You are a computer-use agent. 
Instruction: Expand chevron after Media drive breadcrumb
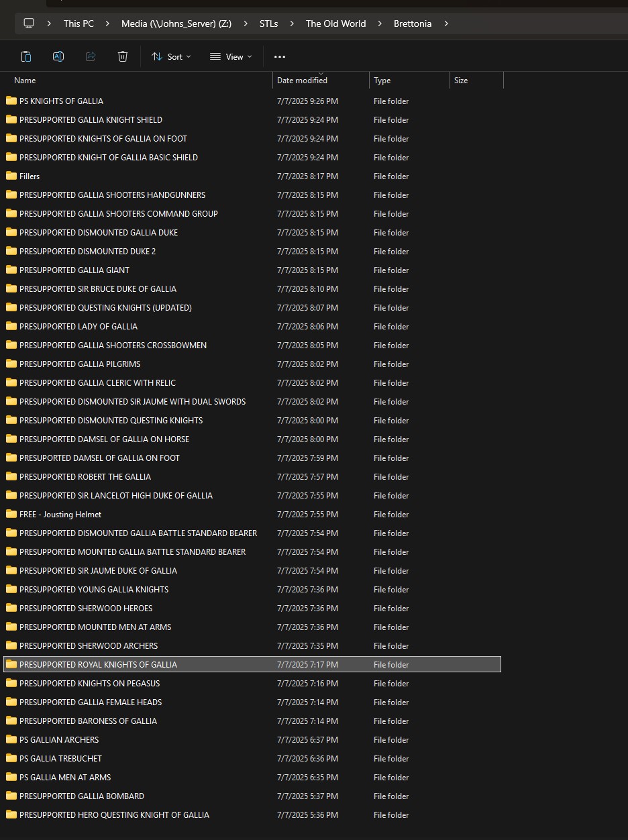[x=246, y=23]
